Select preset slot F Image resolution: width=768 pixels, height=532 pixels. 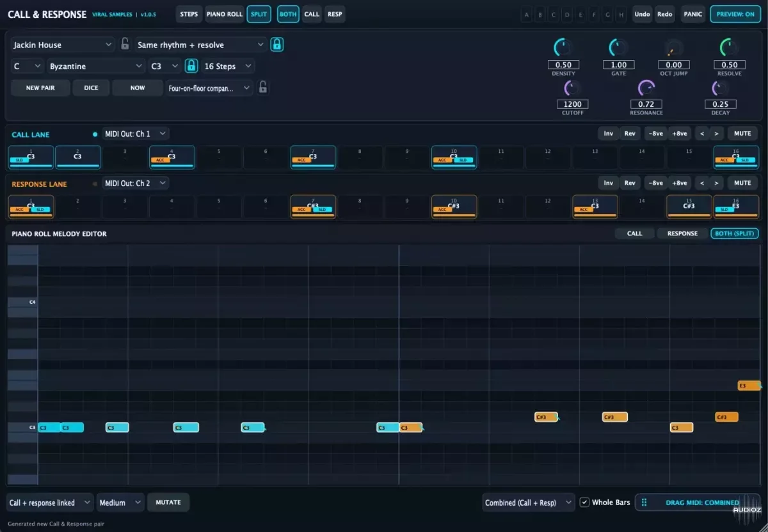(594, 14)
